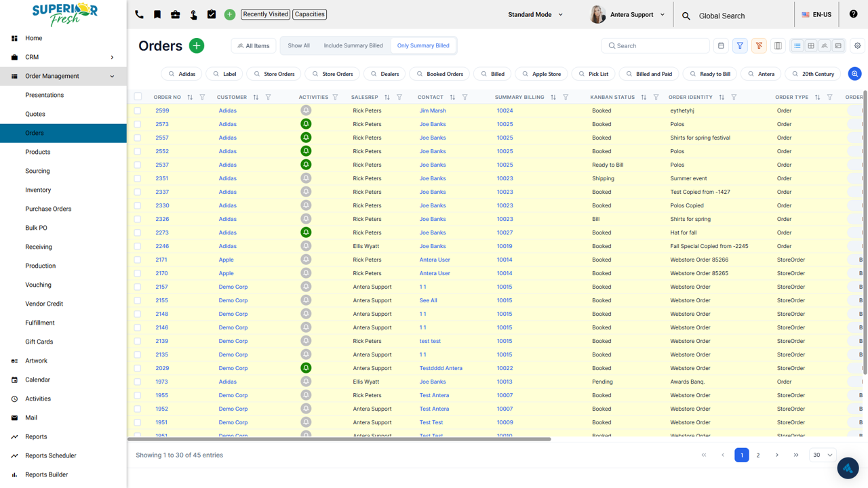Clear filters with the orange funnel icon
Viewport: 868px width, 488px height.
(759, 45)
